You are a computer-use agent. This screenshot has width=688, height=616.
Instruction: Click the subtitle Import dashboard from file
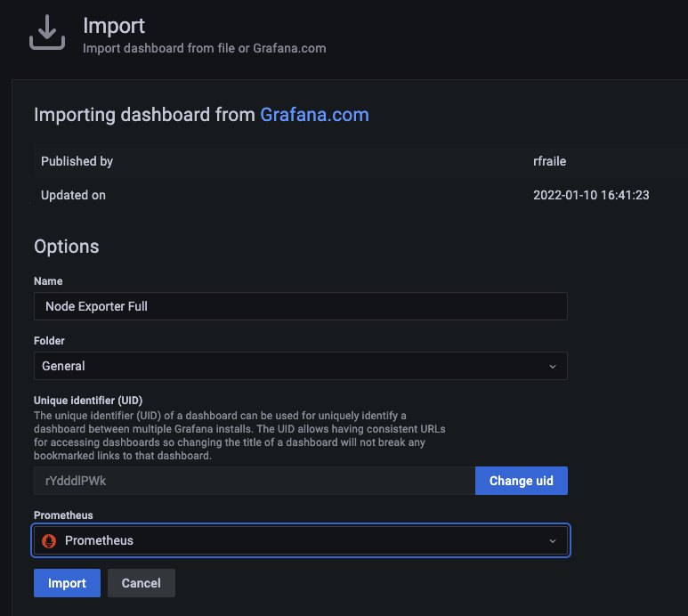(205, 48)
